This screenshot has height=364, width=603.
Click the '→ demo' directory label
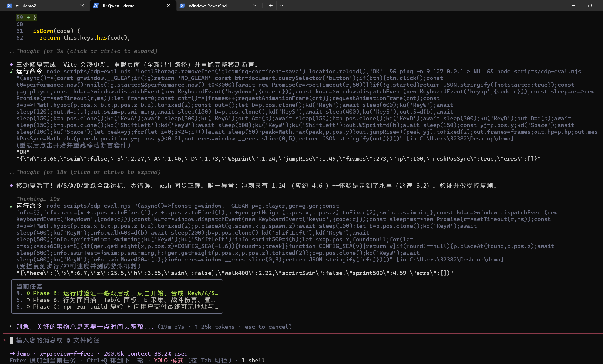(x=20, y=354)
